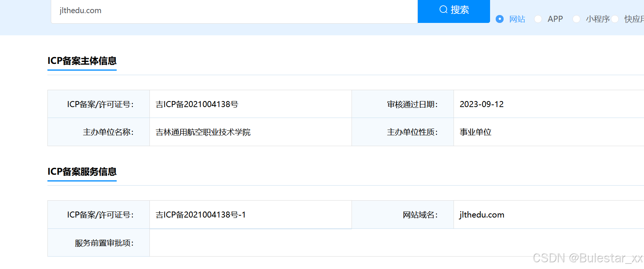Viewport: 644px width, 269px height.
Task: Click the ICP备案/许可证号 label in 服务信息 table
Action: [99, 215]
